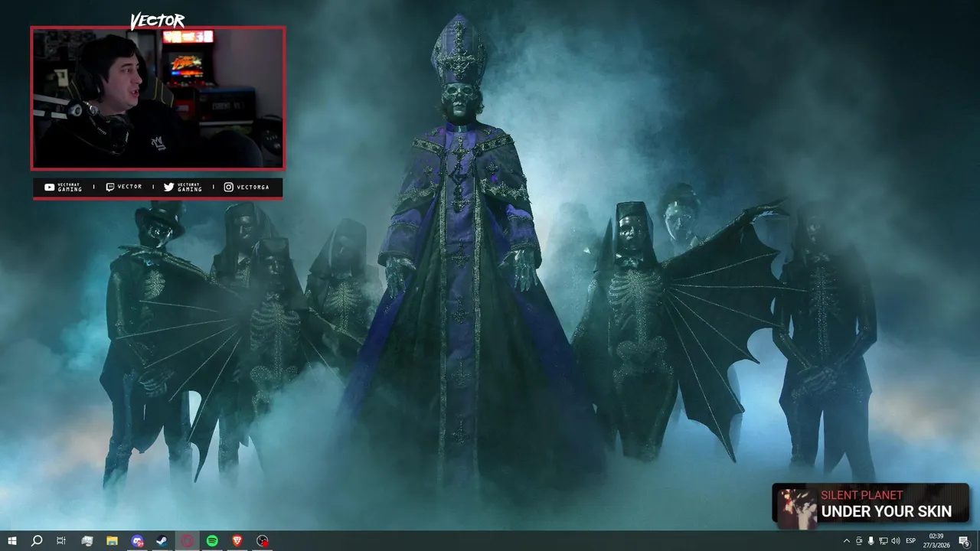This screenshot has width=980, height=551.
Task: Open the dark round app with red dot
Action: 263,541
